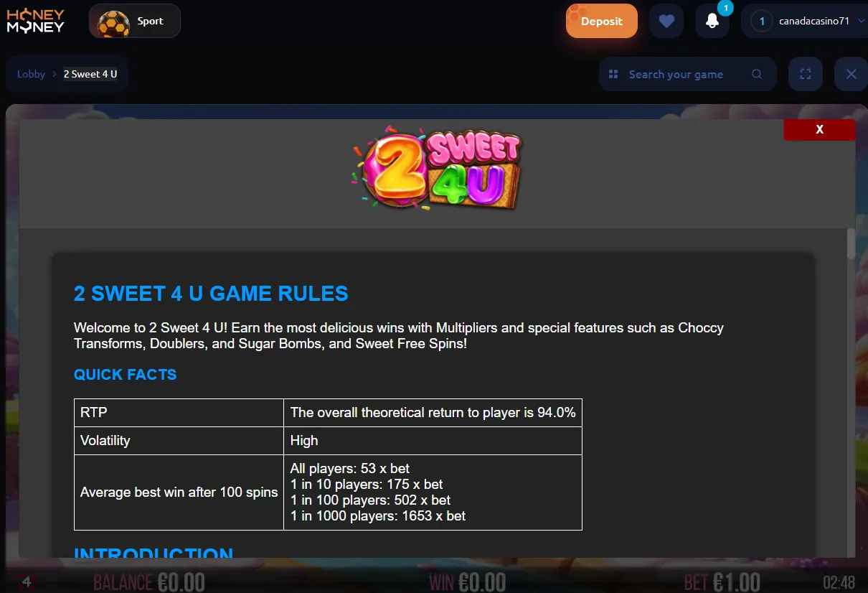This screenshot has height=593, width=868.
Task: Open the Sport section
Action: pos(135,21)
